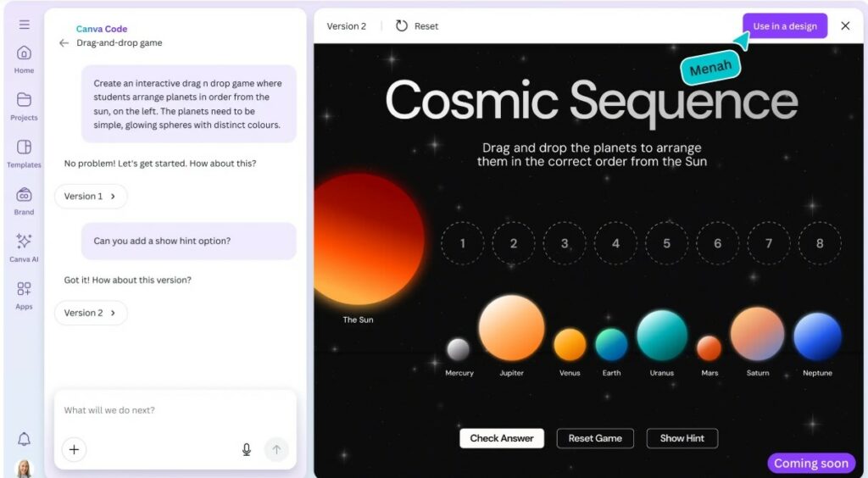Go to Home in sidebar

[x=24, y=53]
